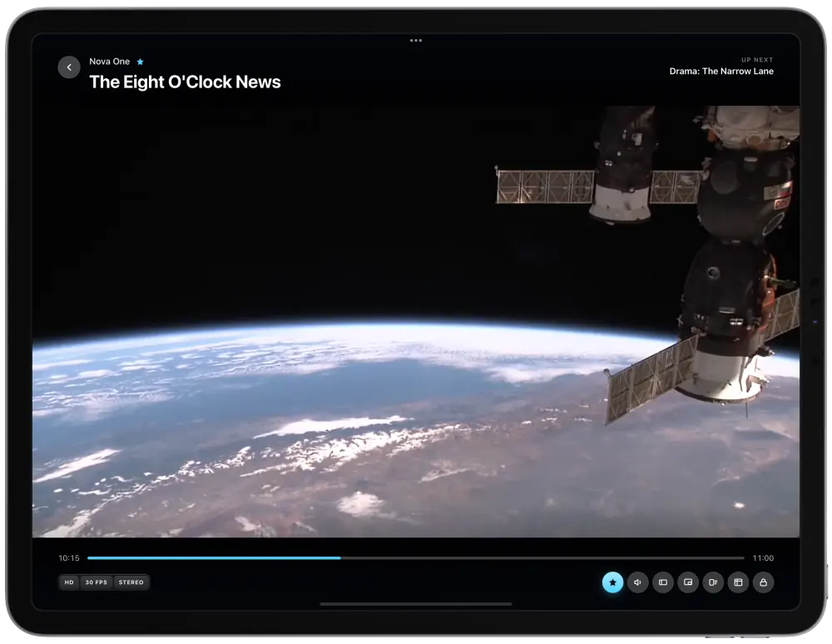Screen dimensions: 832x644
Task: Open the program guide grid icon
Action: [738, 582]
